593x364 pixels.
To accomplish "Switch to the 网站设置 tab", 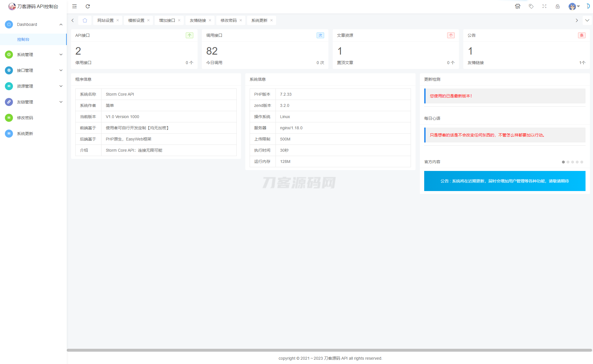I will click(x=105, y=20).
